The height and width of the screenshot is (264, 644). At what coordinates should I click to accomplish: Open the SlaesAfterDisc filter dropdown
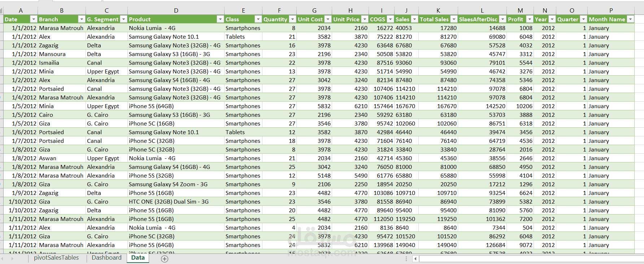click(x=502, y=19)
